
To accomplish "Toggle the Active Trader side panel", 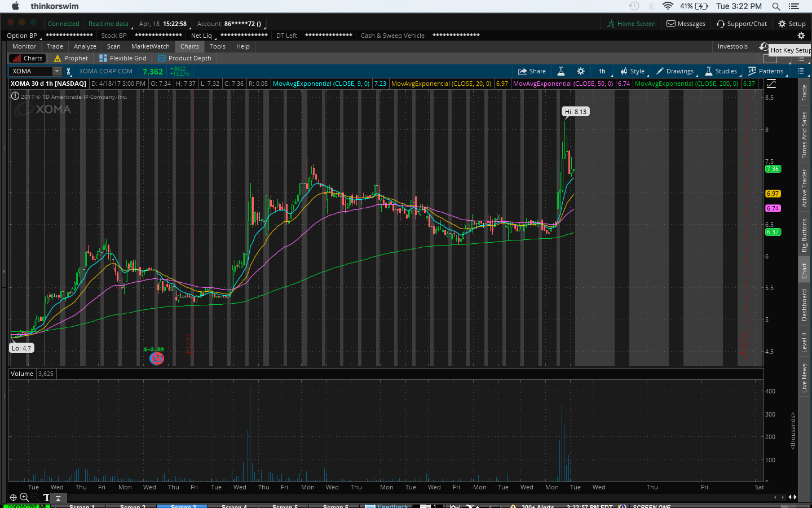I will pyautogui.click(x=804, y=188).
